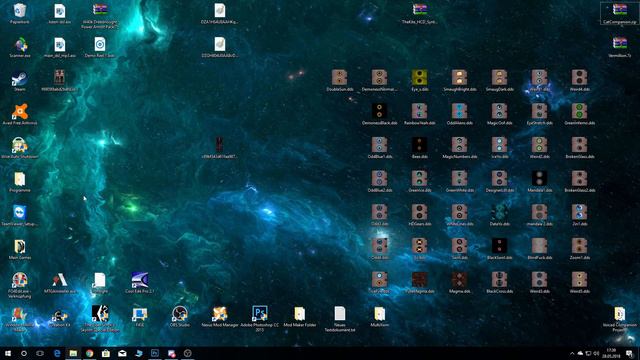640x360 pixels.
Task: Open Mail app from taskbar
Action: coord(122,353)
